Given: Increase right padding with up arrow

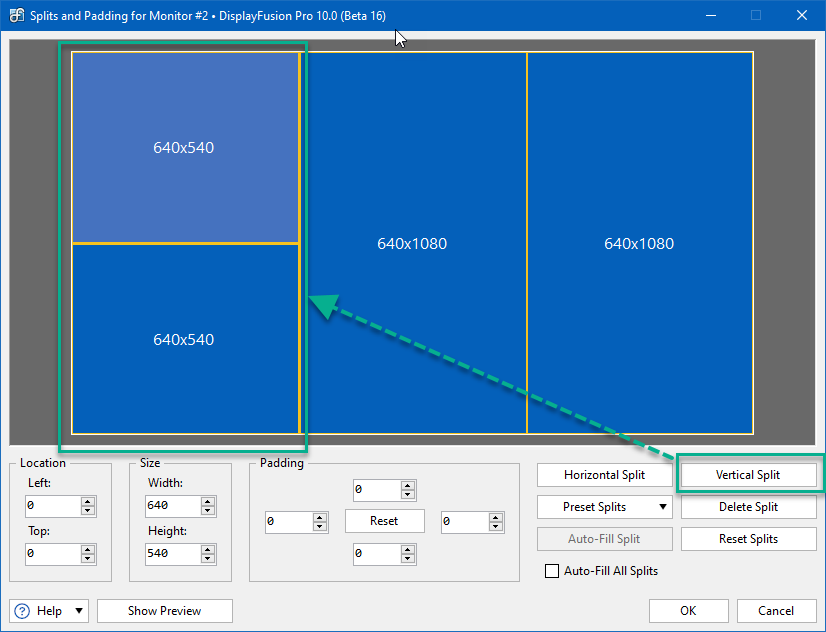Looking at the screenshot, I should coord(496,517).
